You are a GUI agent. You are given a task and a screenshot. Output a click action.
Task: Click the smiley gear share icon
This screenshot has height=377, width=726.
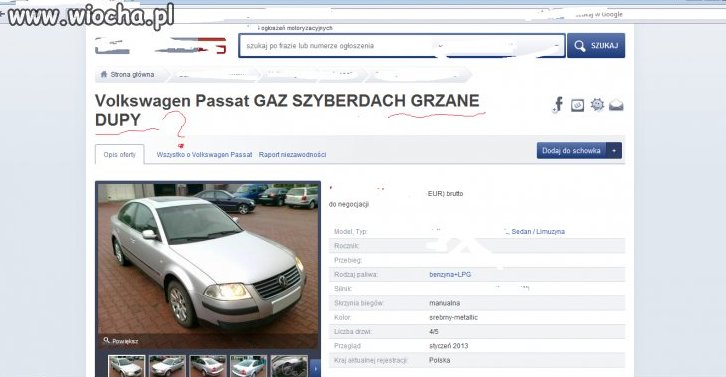pyautogui.click(x=597, y=105)
